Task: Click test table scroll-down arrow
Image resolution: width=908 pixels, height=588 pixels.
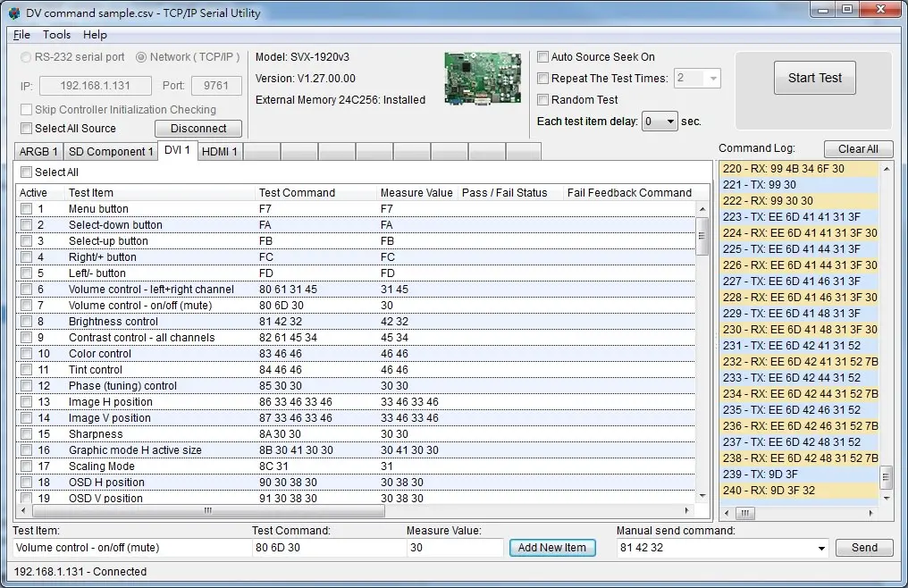Action: [702, 497]
